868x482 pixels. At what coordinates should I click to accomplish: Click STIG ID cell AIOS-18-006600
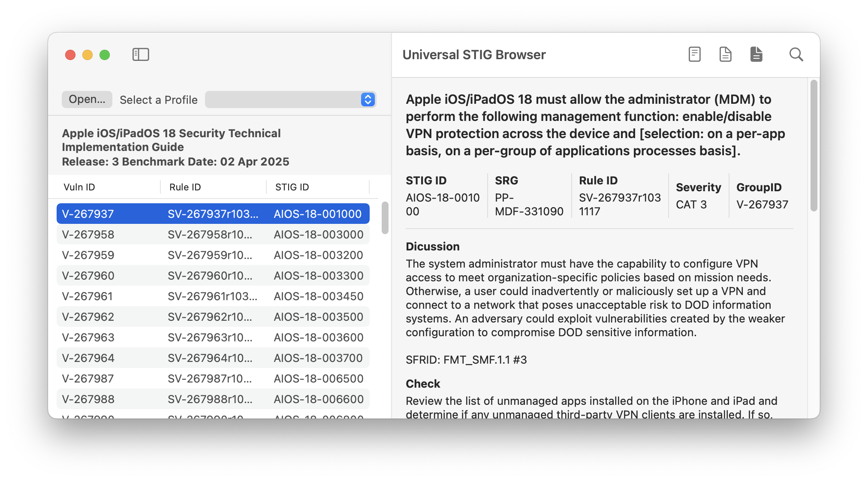click(319, 399)
